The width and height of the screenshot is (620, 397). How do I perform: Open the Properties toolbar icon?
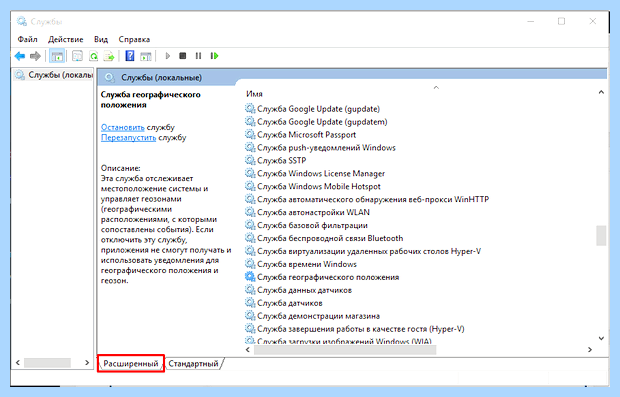point(78,56)
